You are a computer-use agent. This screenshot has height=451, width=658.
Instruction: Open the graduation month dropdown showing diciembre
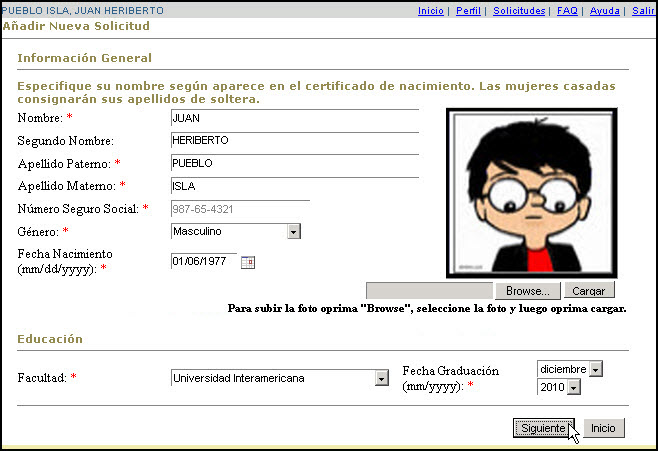pyautogui.click(x=570, y=369)
